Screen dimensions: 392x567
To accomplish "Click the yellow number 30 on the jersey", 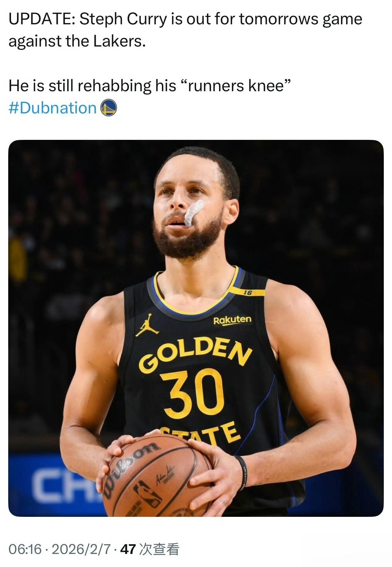I will pos(193,392).
